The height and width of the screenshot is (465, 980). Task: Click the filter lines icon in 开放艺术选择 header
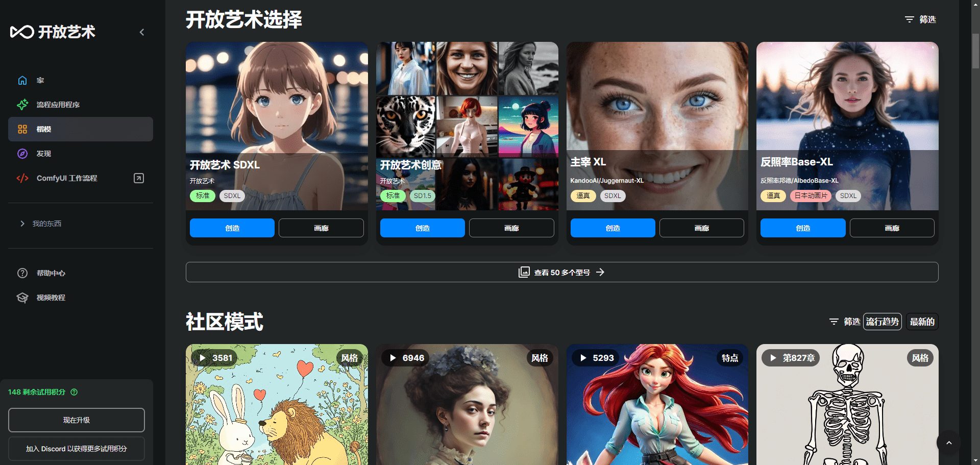(x=910, y=19)
